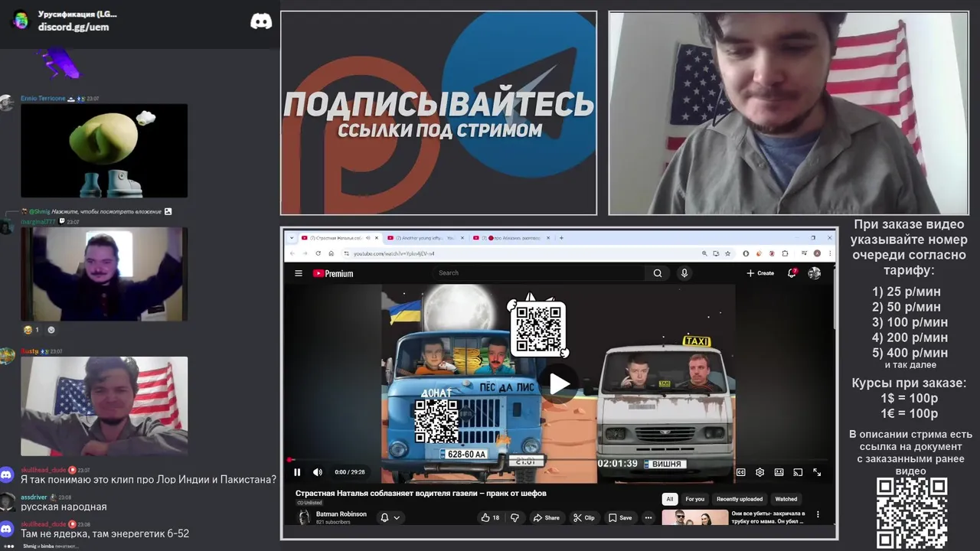Click the 'discord.gg/uem' invite text
Image resolution: width=980 pixels, height=551 pixels.
click(73, 27)
